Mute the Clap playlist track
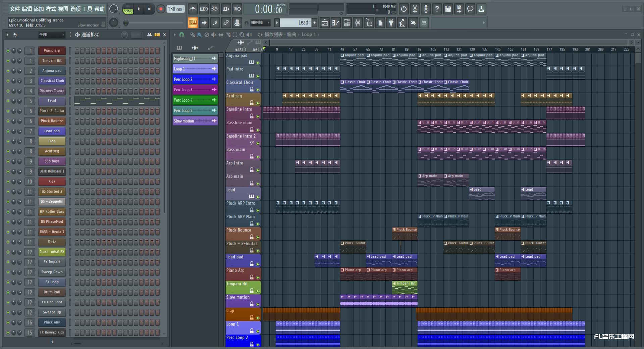Screen dimensions: 644x349 (x=258, y=318)
